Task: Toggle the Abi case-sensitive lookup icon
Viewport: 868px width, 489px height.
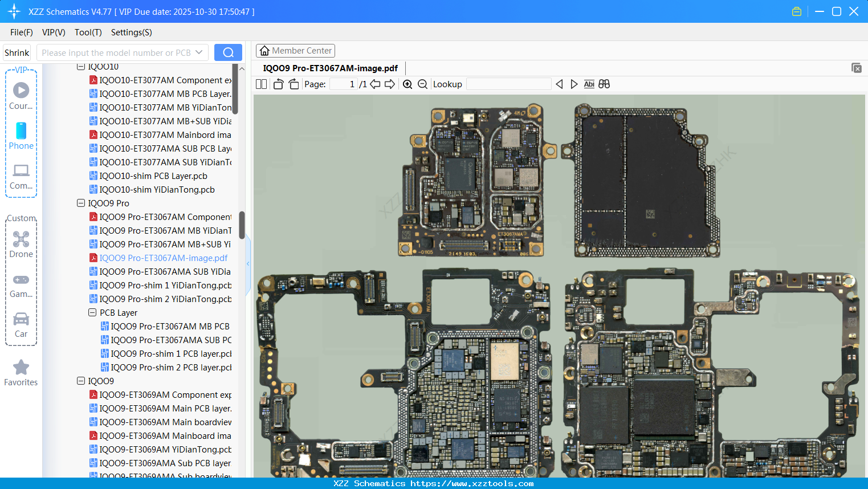Action: tap(589, 84)
